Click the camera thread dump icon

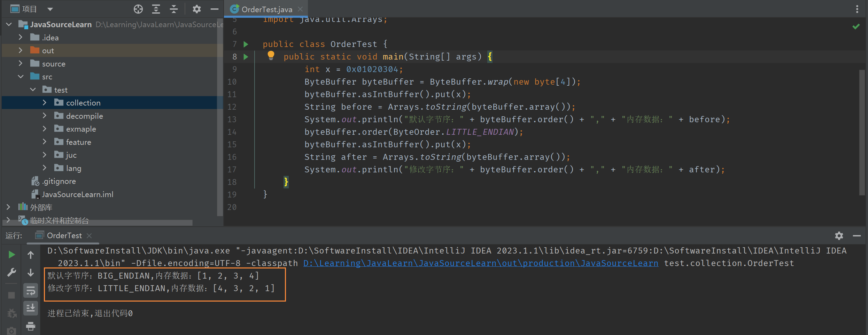(x=11, y=331)
